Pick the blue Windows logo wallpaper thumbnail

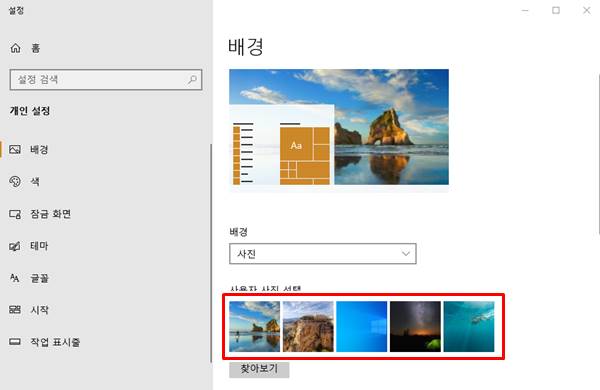click(x=362, y=326)
